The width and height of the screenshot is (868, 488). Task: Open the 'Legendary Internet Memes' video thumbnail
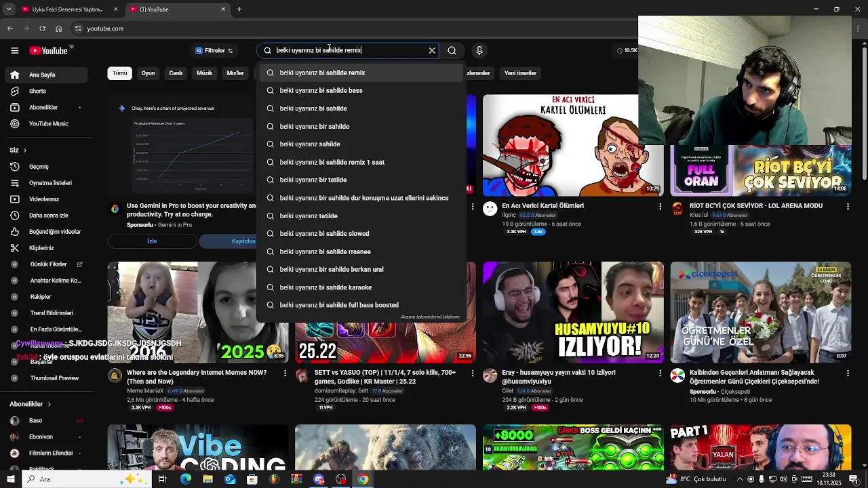[x=197, y=312]
